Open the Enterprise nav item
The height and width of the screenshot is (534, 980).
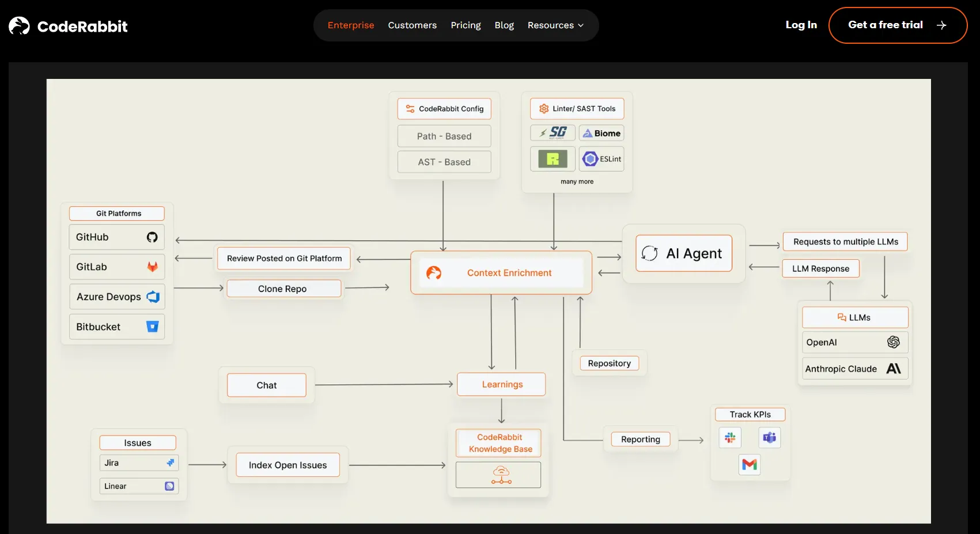(x=351, y=25)
